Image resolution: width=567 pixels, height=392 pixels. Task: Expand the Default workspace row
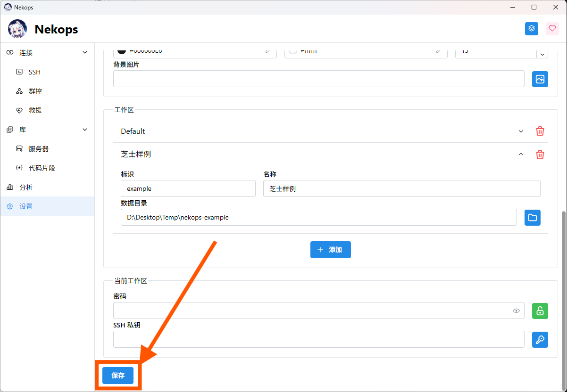coord(521,131)
